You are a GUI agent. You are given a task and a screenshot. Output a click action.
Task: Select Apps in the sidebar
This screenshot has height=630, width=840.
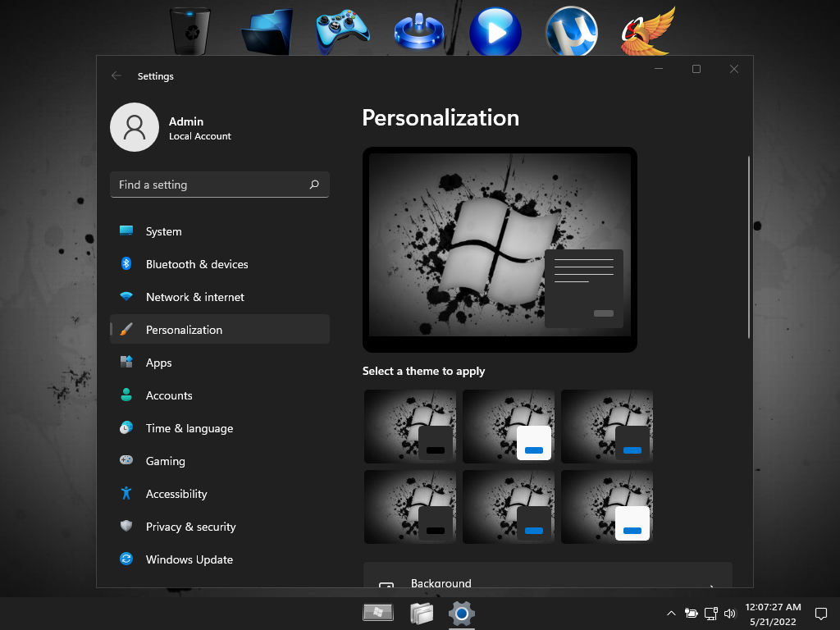click(x=220, y=362)
